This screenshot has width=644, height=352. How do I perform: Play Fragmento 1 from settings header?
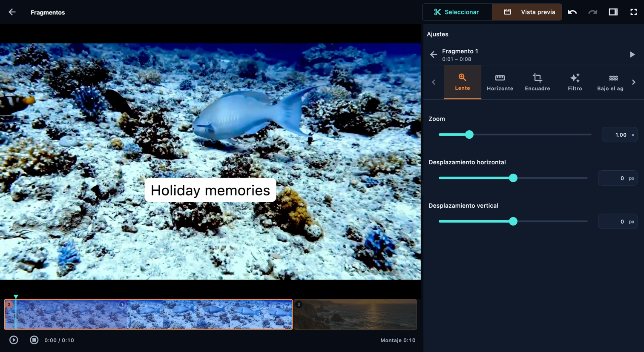632,54
